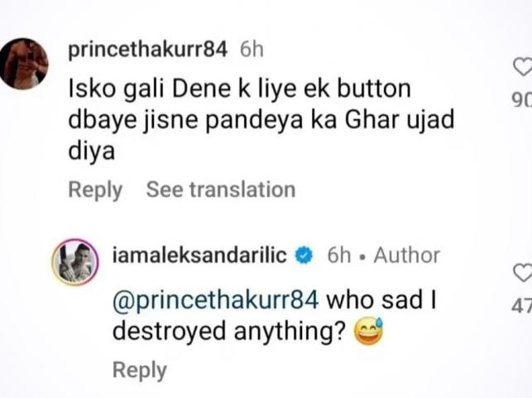Click the iamaleksandarilic username
The width and height of the screenshot is (532, 398).
199,255
